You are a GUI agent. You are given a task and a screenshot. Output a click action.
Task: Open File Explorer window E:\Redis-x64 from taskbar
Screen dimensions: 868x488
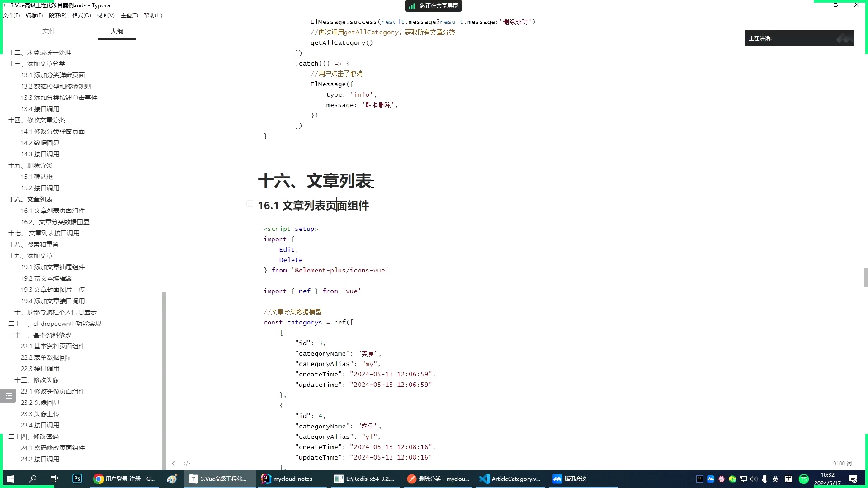[x=364, y=479]
